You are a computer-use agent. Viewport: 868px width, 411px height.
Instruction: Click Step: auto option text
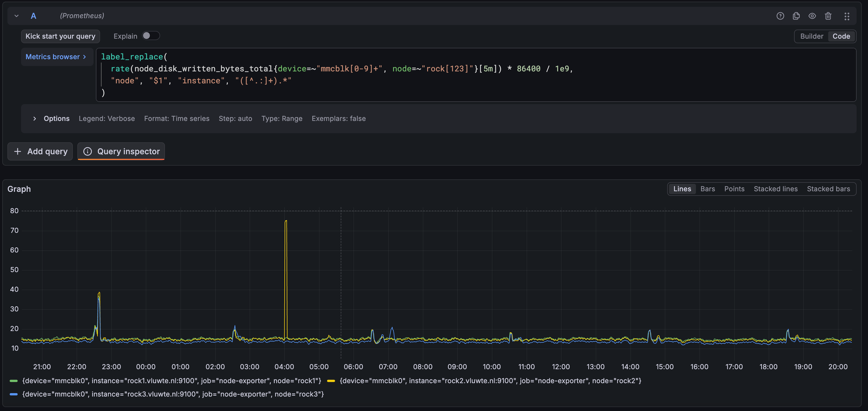(x=235, y=119)
